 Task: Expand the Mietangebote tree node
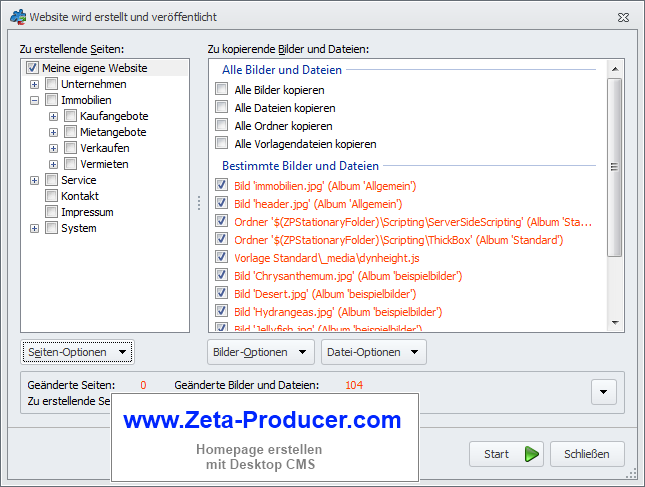53,132
